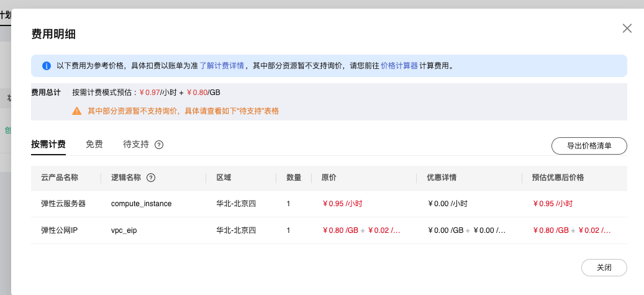Click the 关闭 button
Screen dimensions: 644x295
(x=604, y=268)
